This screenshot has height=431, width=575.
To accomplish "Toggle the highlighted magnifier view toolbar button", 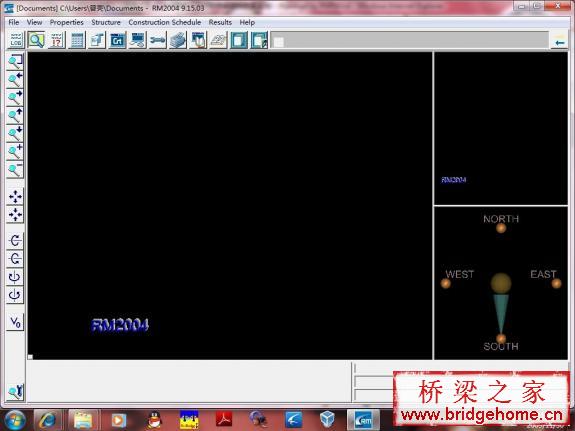I will point(36,40).
